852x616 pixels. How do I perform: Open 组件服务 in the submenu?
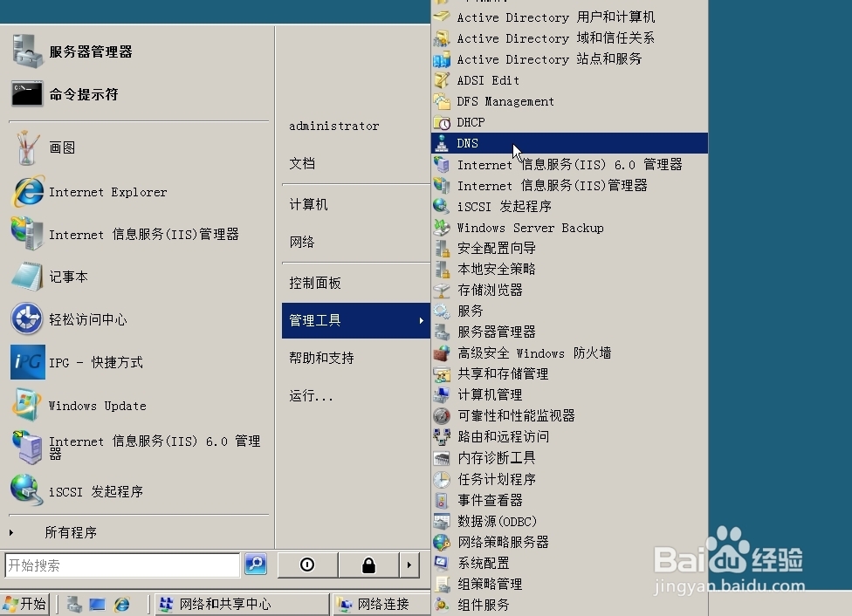coord(569,605)
